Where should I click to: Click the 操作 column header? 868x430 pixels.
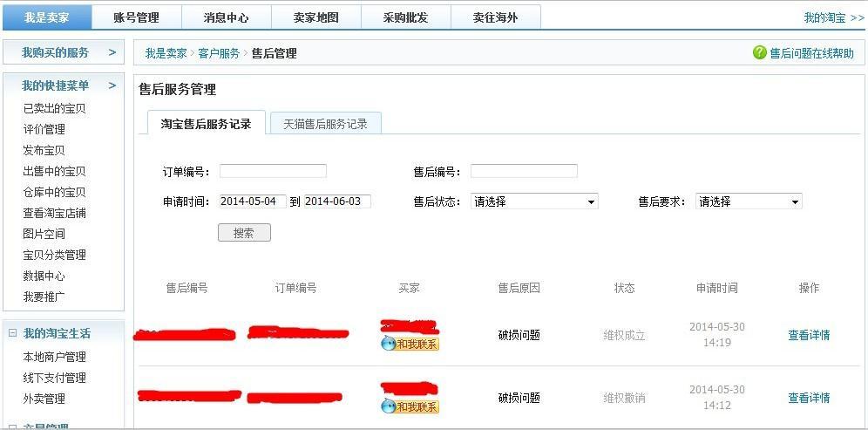coord(809,288)
